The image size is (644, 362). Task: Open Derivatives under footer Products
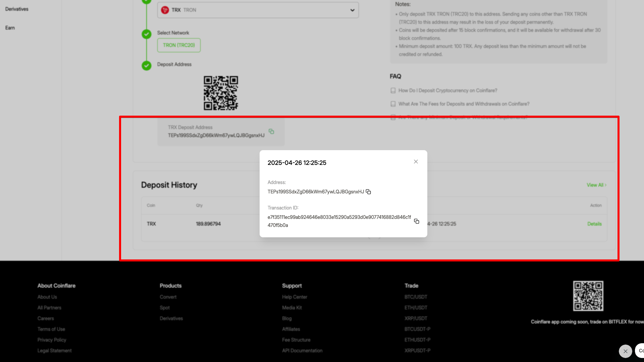tap(171, 318)
